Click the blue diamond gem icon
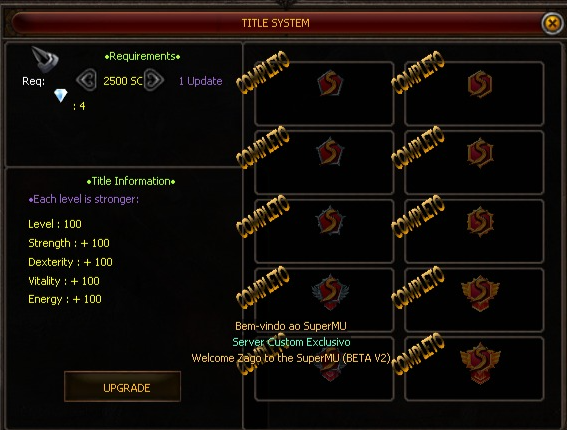This screenshot has width=567, height=430. click(x=60, y=96)
